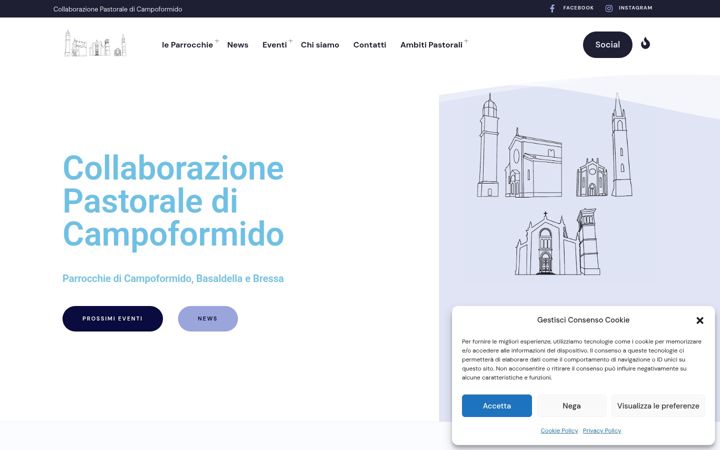This screenshot has width=720, height=450.
Task: Click the site logo with church outlines
Action: tap(95, 44)
